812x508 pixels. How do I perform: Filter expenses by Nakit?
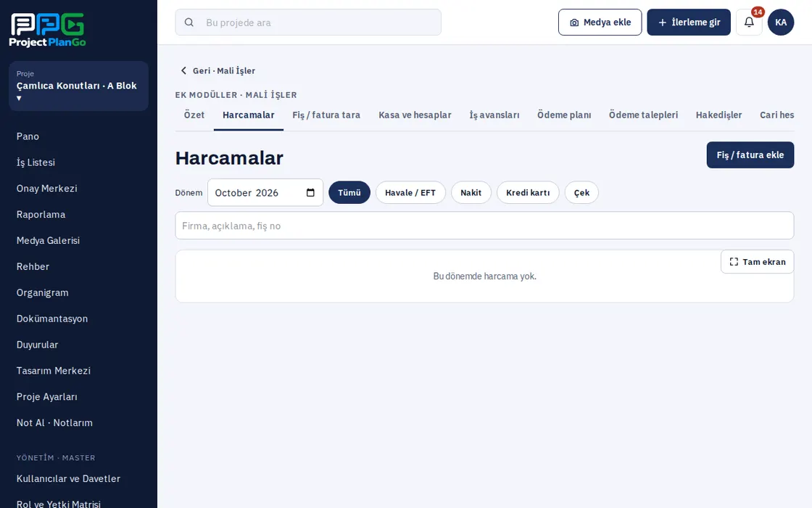pyautogui.click(x=471, y=192)
